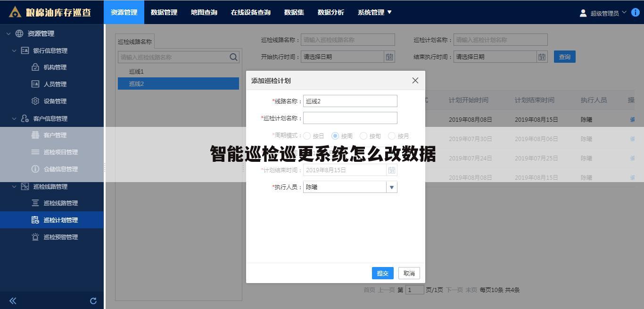Open the 结束执行时间 calendar icon
This screenshot has width=644, height=309.
tap(542, 57)
